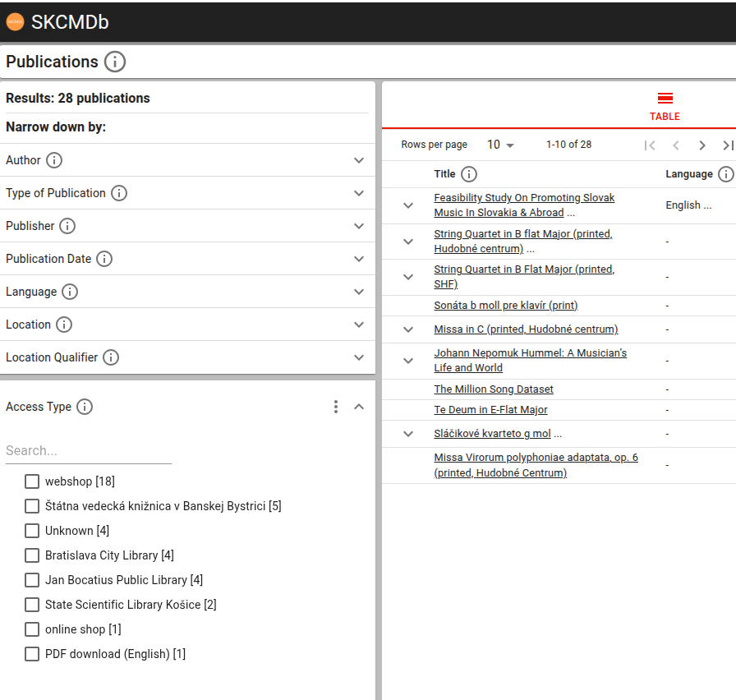Expand the Missa in C row details
This screenshot has height=700, width=736.
click(408, 329)
